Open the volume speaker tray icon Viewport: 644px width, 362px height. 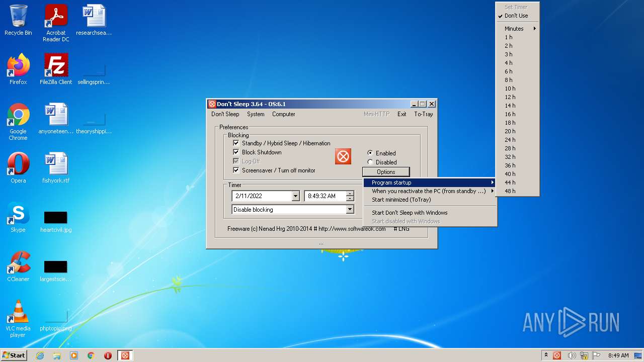tap(572, 355)
